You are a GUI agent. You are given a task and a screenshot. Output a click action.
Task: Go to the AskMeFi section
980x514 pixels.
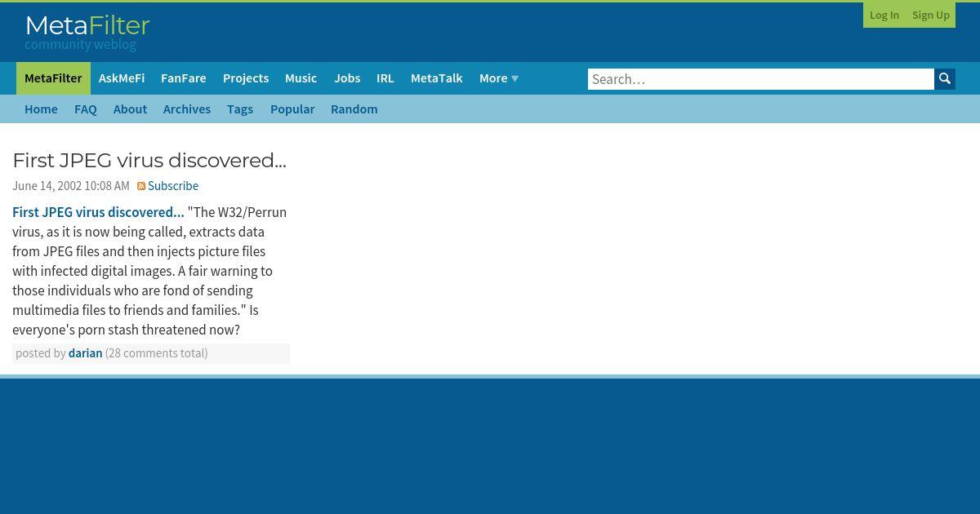(122, 78)
